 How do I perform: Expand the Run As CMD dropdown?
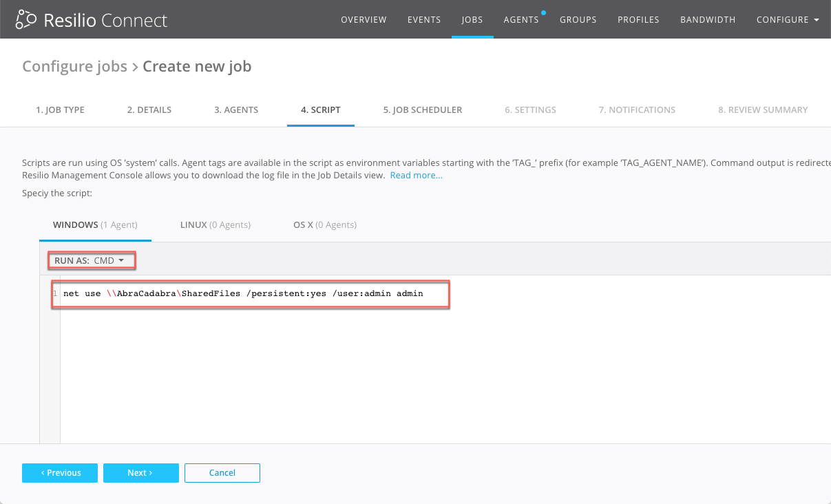[x=92, y=261]
